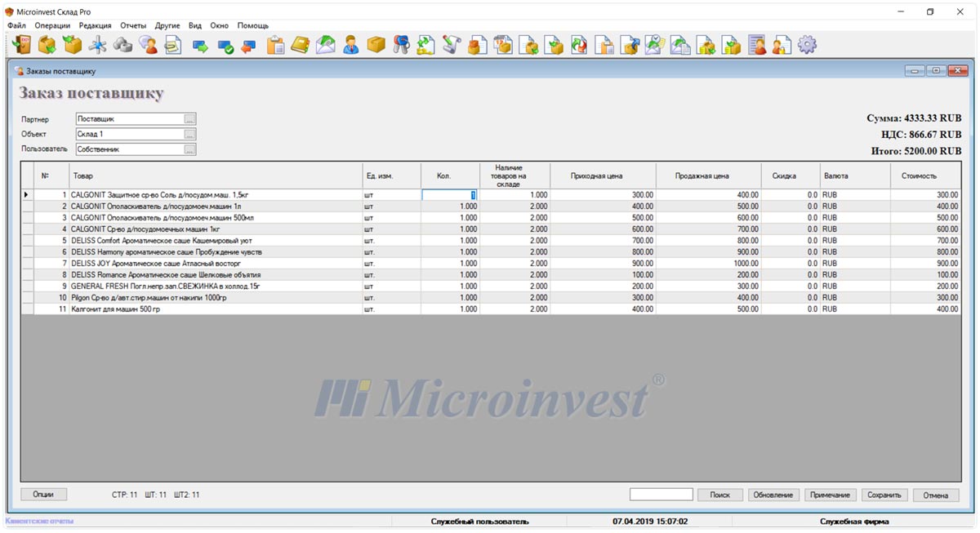Click the exit door icon in toolbar

[22, 45]
